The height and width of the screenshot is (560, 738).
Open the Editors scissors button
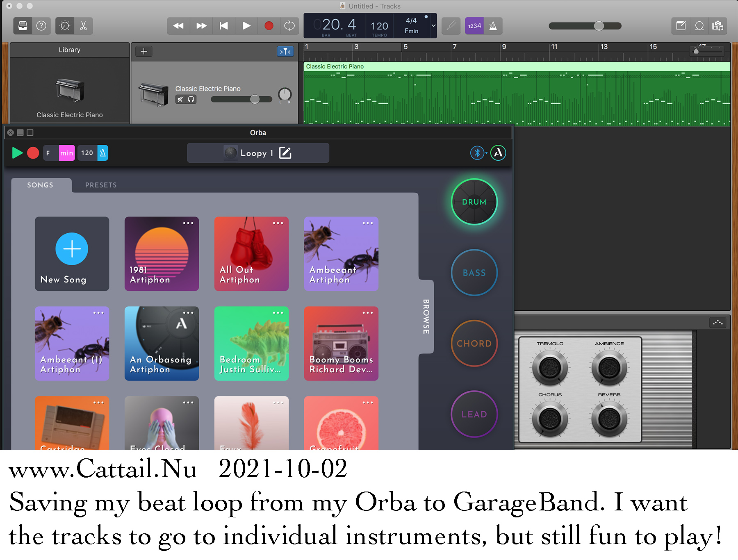(x=84, y=26)
